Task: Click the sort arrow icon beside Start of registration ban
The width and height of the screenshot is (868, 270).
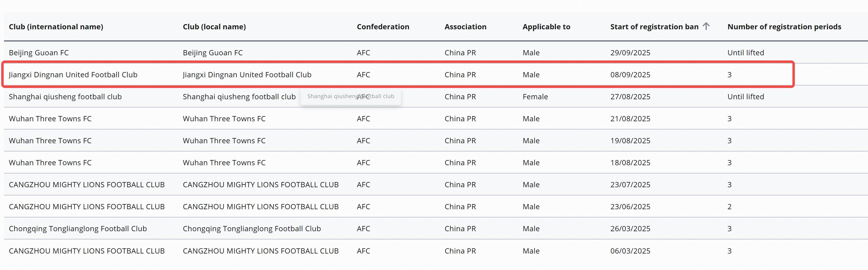Action: pyautogui.click(x=706, y=26)
